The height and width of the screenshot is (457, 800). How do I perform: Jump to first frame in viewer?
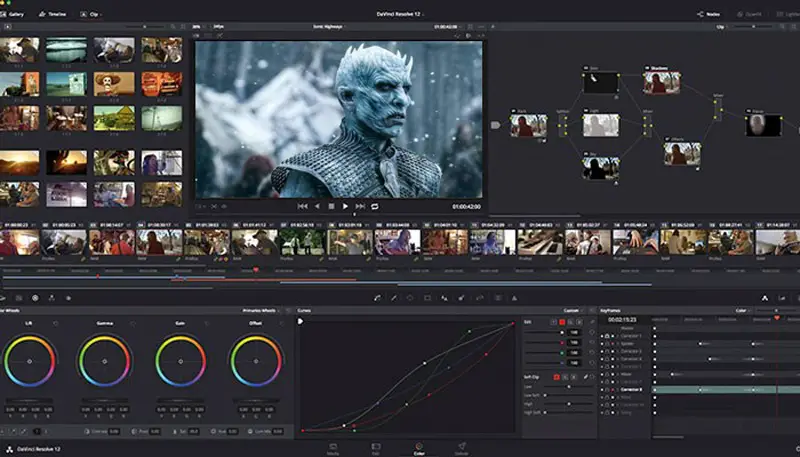click(302, 206)
